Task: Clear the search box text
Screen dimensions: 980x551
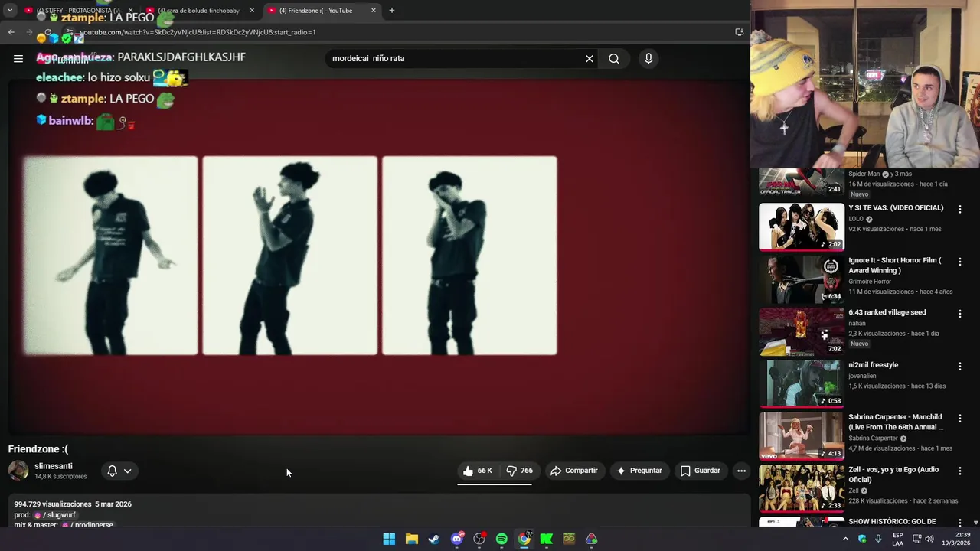Action: point(590,58)
